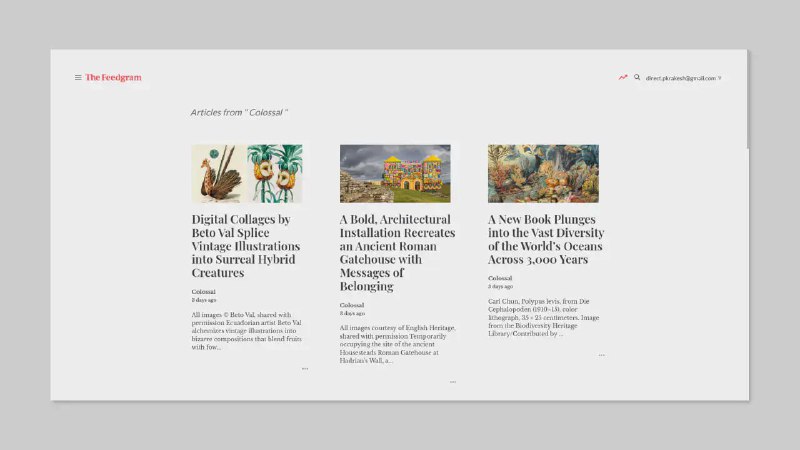This screenshot has width=800, height=450.
Task: Open New Book Plunges into Oceans article
Action: 545,239
